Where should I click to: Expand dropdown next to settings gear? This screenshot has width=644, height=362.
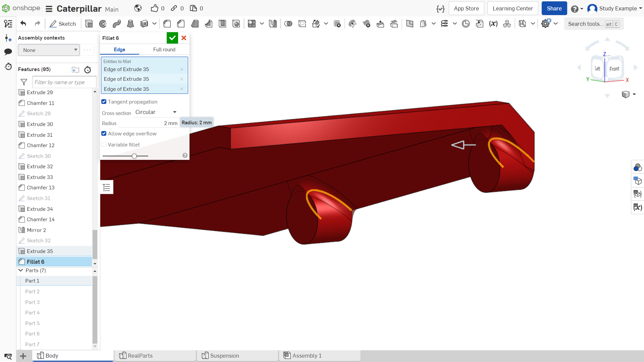point(555,24)
